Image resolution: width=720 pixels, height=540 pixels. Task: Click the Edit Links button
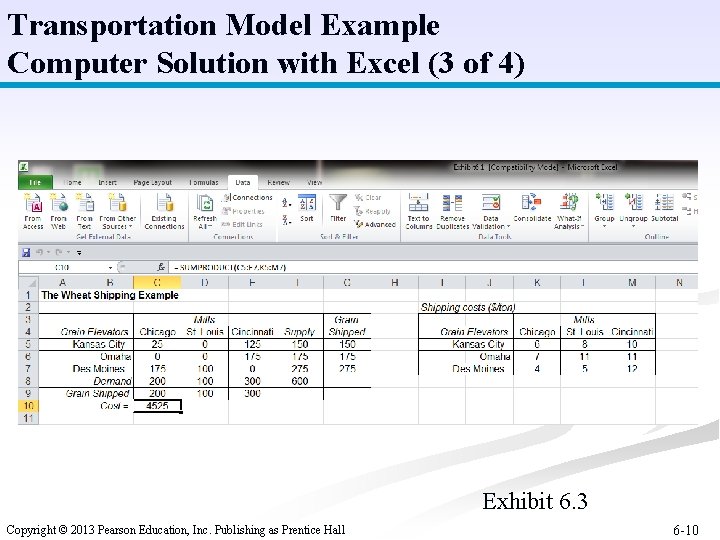point(242,225)
